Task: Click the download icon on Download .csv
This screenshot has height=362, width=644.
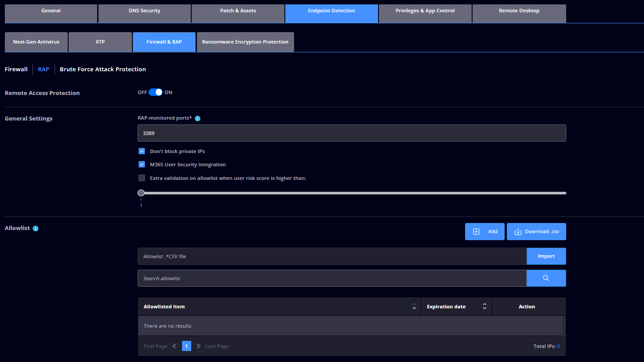Action: coord(518,231)
